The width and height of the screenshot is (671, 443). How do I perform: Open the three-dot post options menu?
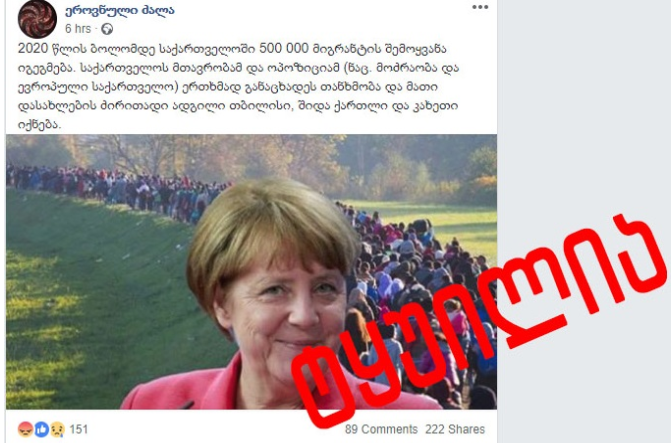pos(480,7)
